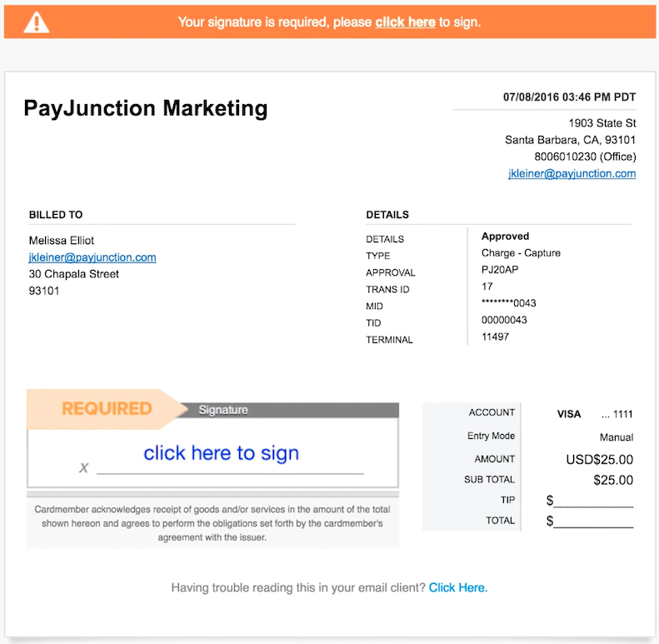Follow the 'click here' link in orange banner
Screen dimensions: 659x644
point(405,22)
